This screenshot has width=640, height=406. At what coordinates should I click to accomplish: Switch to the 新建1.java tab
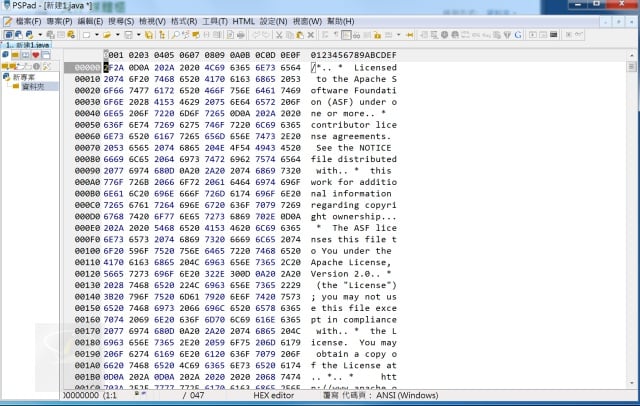click(28, 46)
